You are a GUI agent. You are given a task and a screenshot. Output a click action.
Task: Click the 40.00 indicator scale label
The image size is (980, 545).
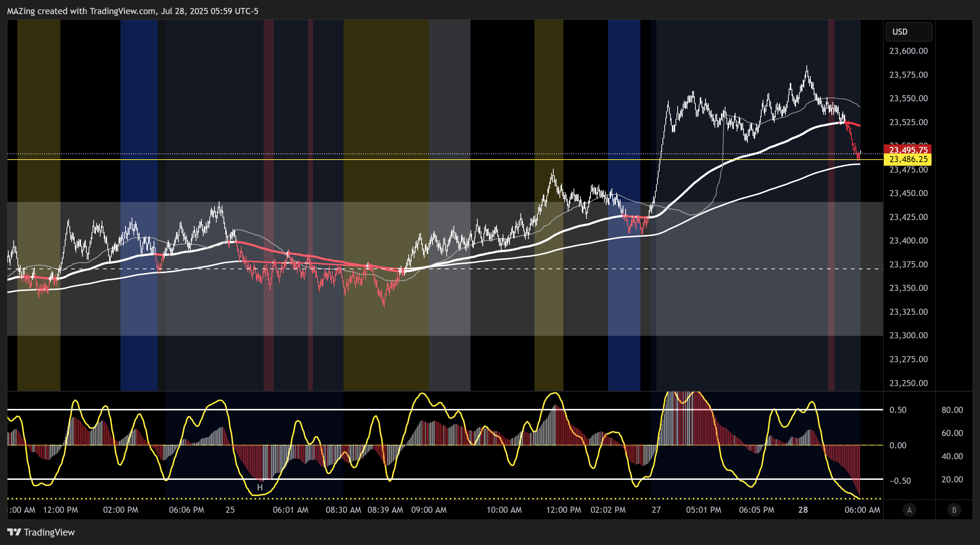pos(952,456)
